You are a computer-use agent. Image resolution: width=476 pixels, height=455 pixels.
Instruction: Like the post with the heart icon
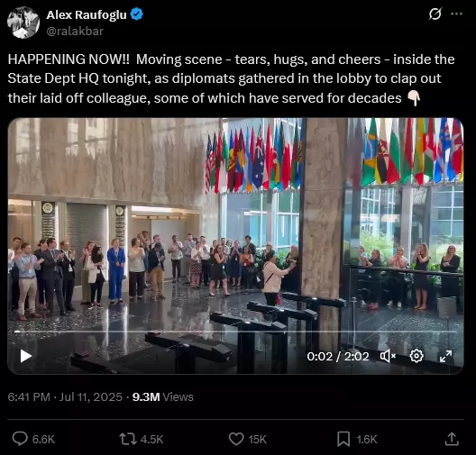coord(236,439)
